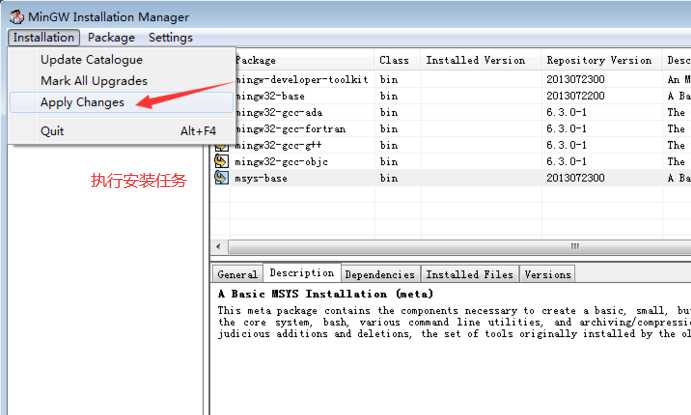Click the Repository Version column header
This screenshot has height=415, width=691.
click(601, 60)
